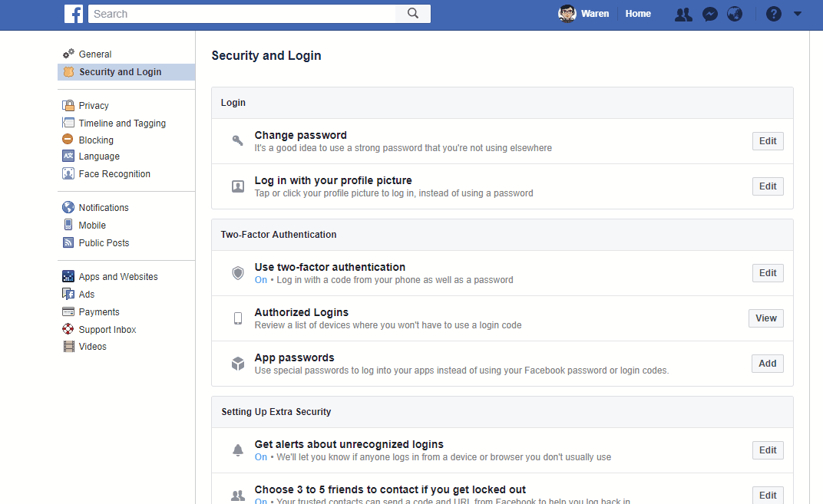823x504 pixels.
Task: Open the account settings dropdown arrow
Action: click(797, 14)
